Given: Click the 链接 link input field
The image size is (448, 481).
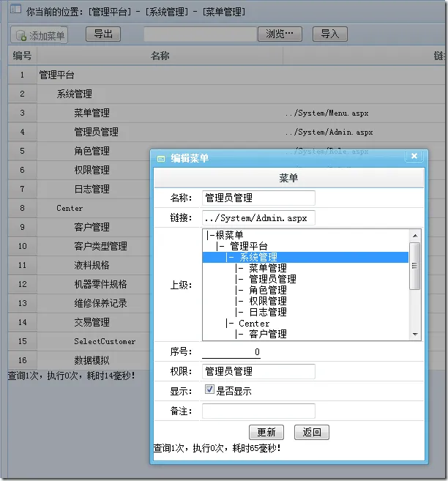Looking at the screenshot, I should click(x=258, y=217).
